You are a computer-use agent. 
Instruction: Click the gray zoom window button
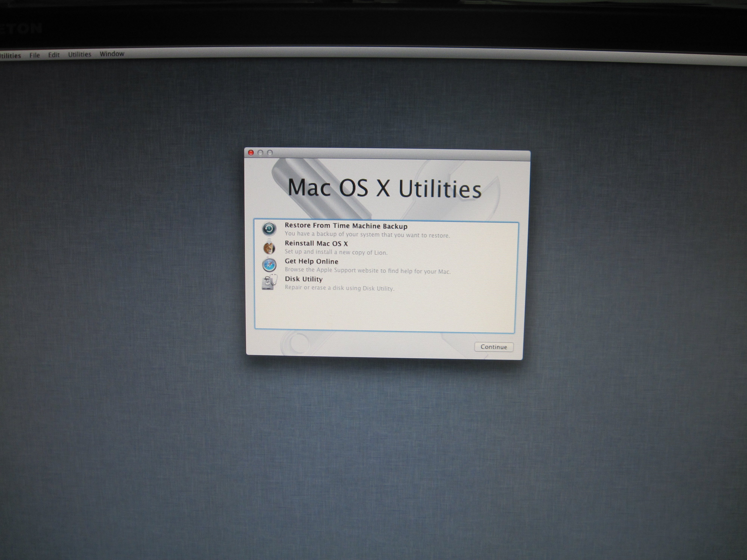pyautogui.click(x=270, y=153)
